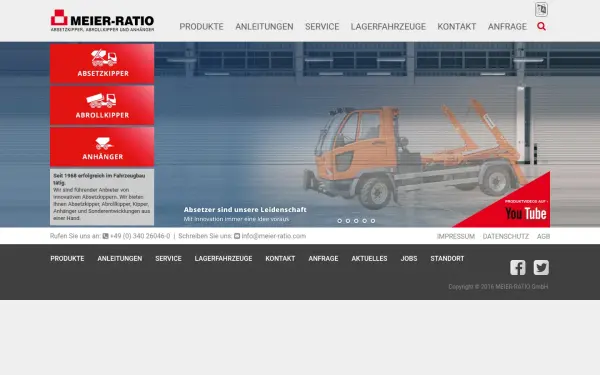Open the AGB link
The width and height of the screenshot is (600, 375).
coord(543,236)
